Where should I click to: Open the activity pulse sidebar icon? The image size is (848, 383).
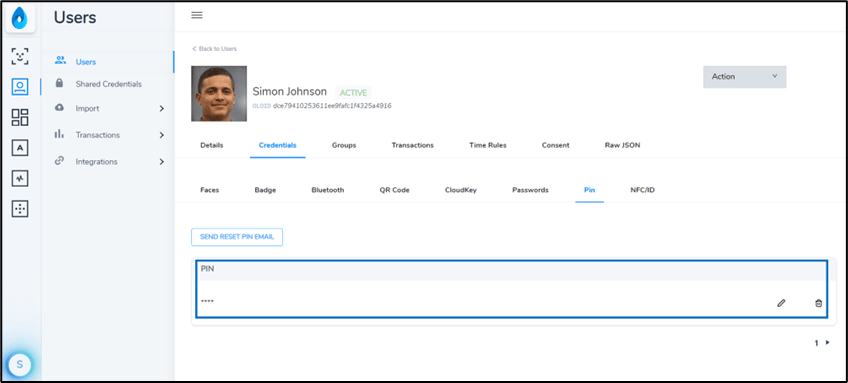(20, 179)
